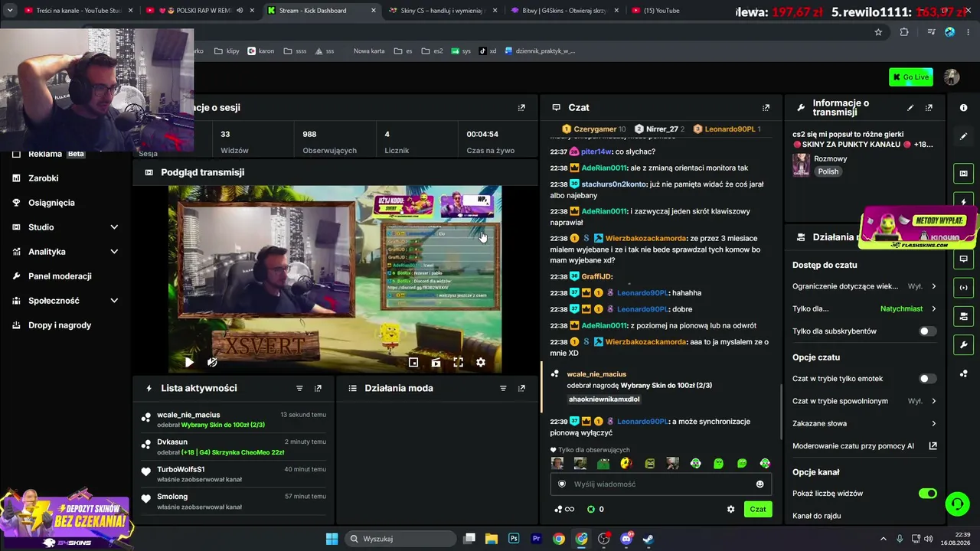
Task: Pop out the Działania moda panel
Action: tap(521, 388)
